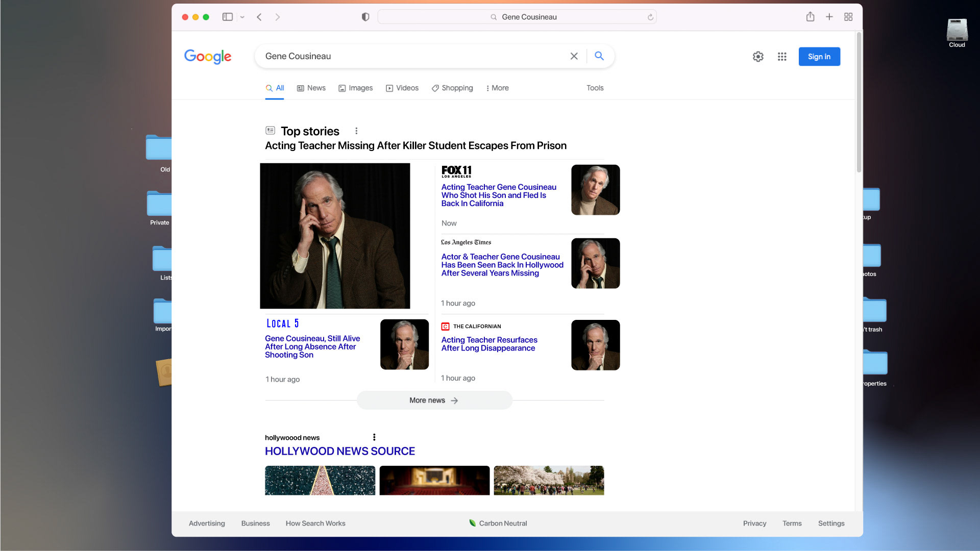980x551 pixels.
Task: Open the Privacy footer link
Action: (x=754, y=523)
